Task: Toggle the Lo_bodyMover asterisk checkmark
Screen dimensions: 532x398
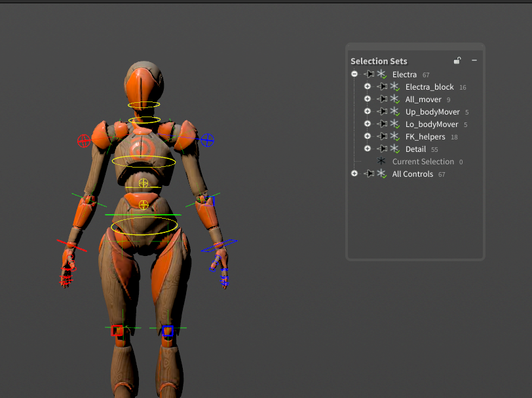Action: tap(394, 124)
